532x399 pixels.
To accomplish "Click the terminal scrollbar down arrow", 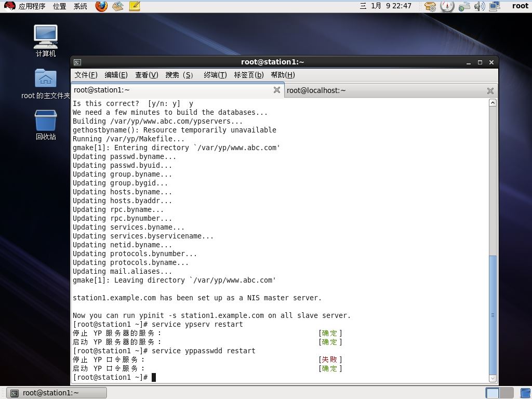I will tap(493, 378).
